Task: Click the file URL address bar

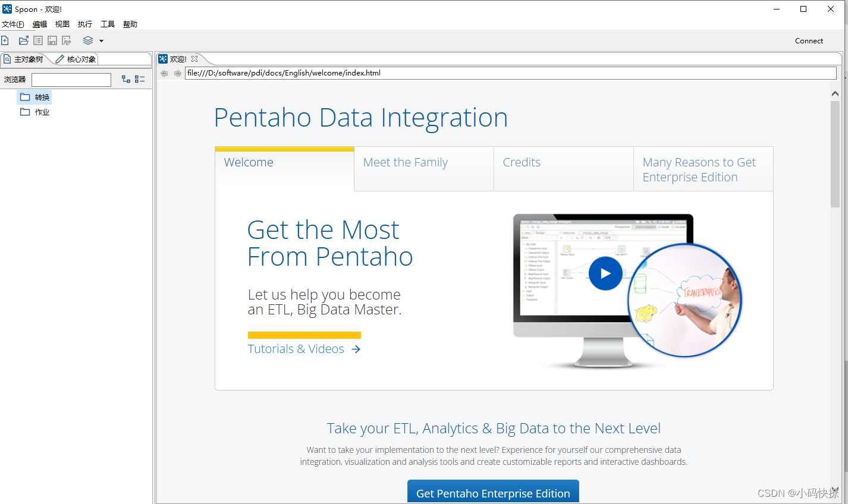Action: pos(510,73)
